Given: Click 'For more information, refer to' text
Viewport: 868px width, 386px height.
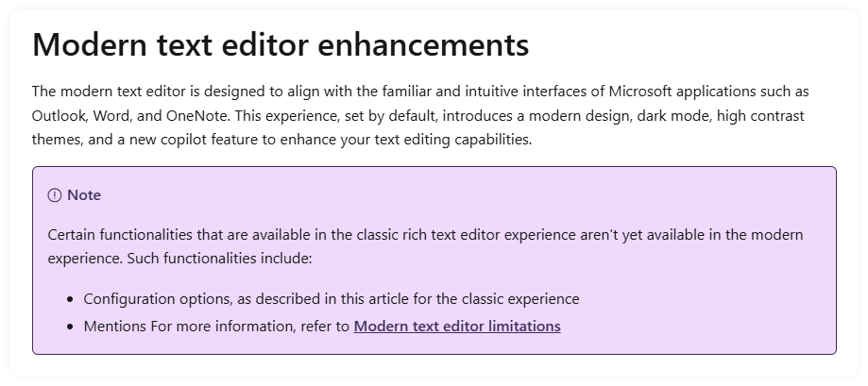Looking at the screenshot, I should click(x=250, y=327).
